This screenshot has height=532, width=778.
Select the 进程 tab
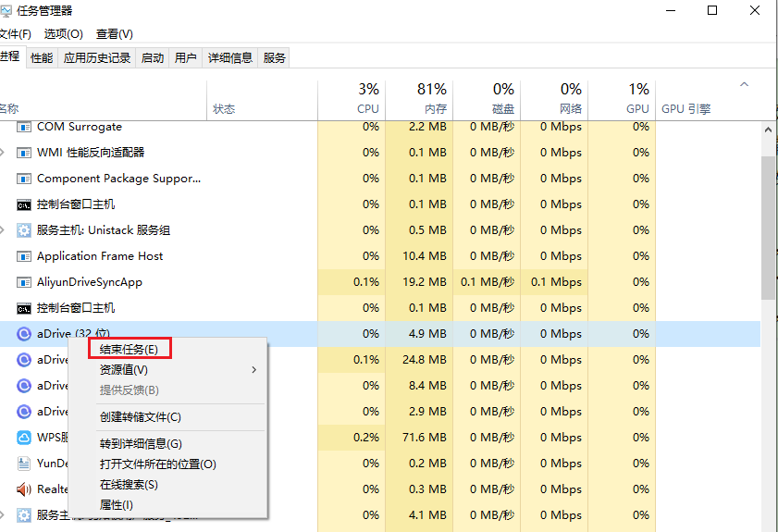(x=11, y=56)
